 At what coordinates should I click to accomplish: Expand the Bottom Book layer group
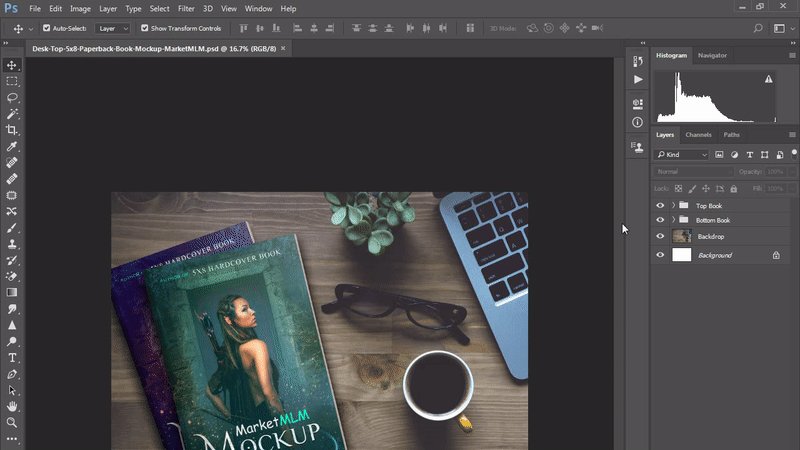(x=673, y=220)
